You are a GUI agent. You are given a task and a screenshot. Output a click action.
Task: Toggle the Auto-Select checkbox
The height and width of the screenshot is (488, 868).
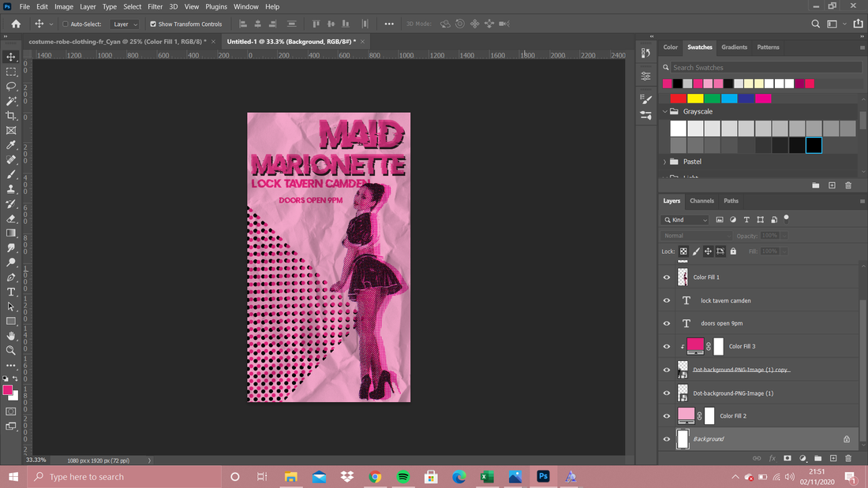pyautogui.click(x=65, y=24)
